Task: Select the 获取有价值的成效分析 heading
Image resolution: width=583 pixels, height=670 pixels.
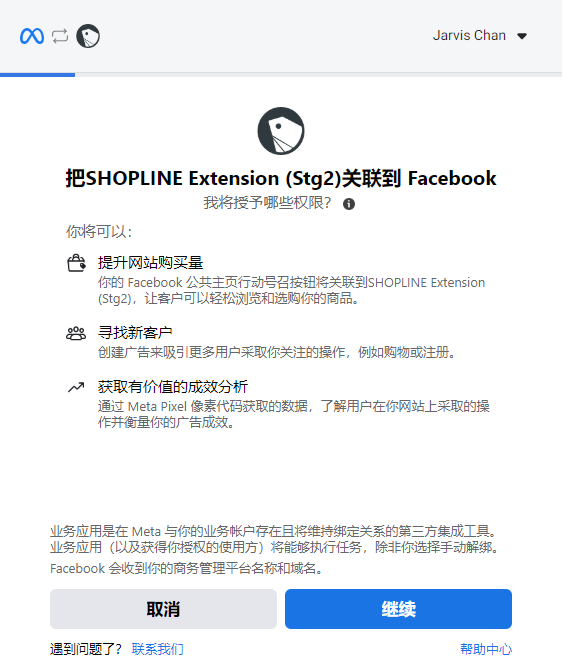Action: click(x=173, y=386)
